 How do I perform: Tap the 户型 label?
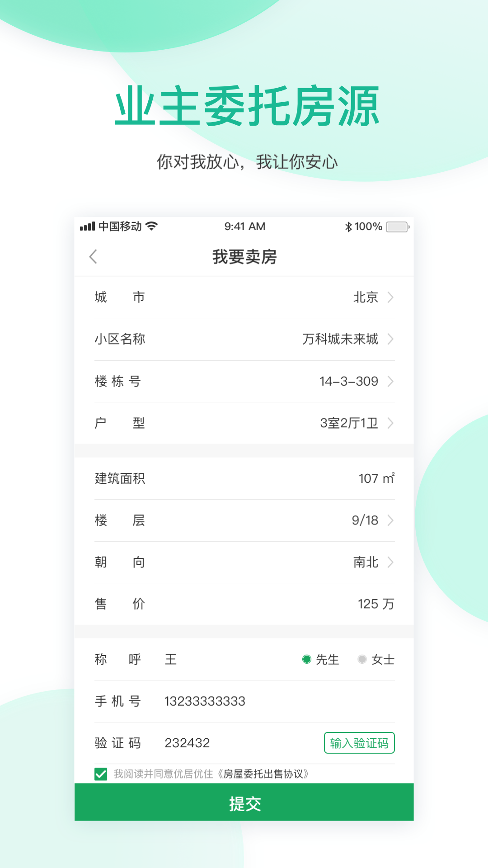pos(120,423)
